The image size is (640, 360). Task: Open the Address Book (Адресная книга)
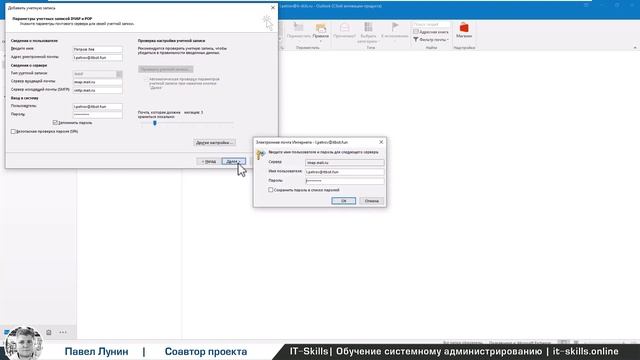click(431, 32)
